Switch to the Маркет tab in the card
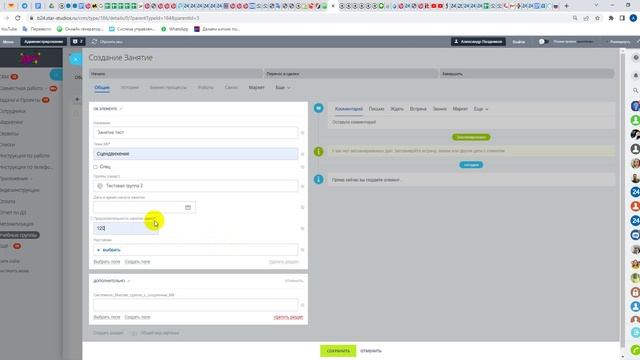 click(256, 87)
